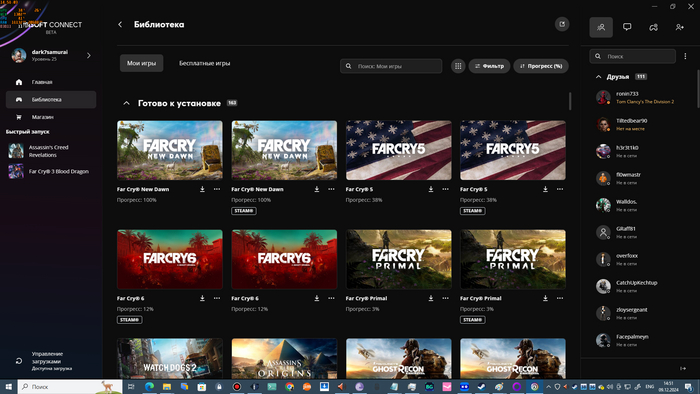Switch library to grid view icon

pos(458,66)
